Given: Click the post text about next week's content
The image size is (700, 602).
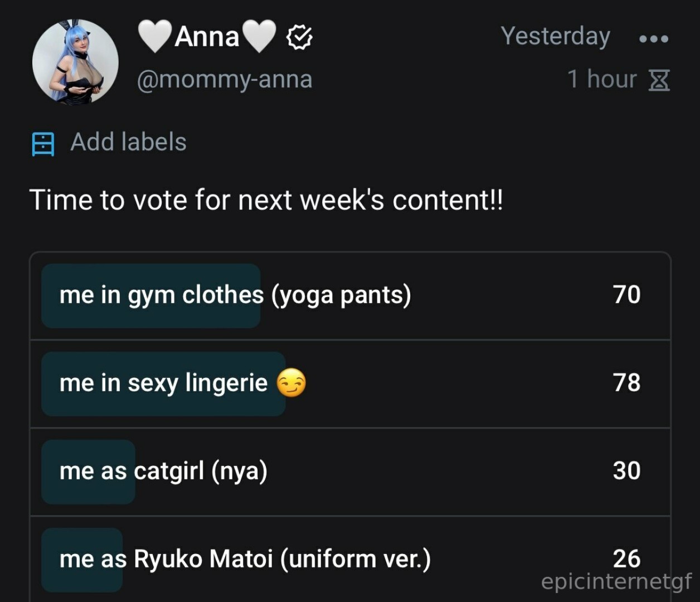Looking at the screenshot, I should click(266, 200).
